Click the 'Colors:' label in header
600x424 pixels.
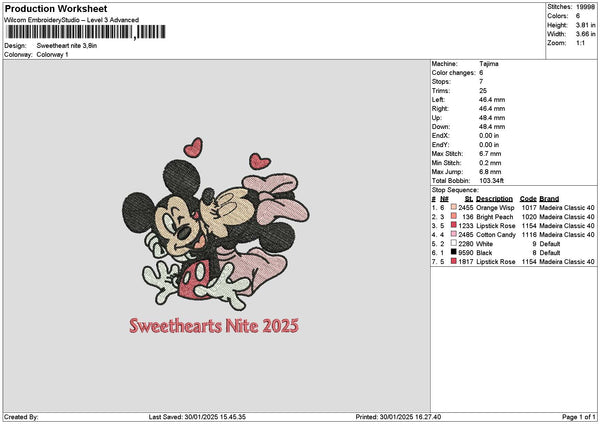click(558, 16)
